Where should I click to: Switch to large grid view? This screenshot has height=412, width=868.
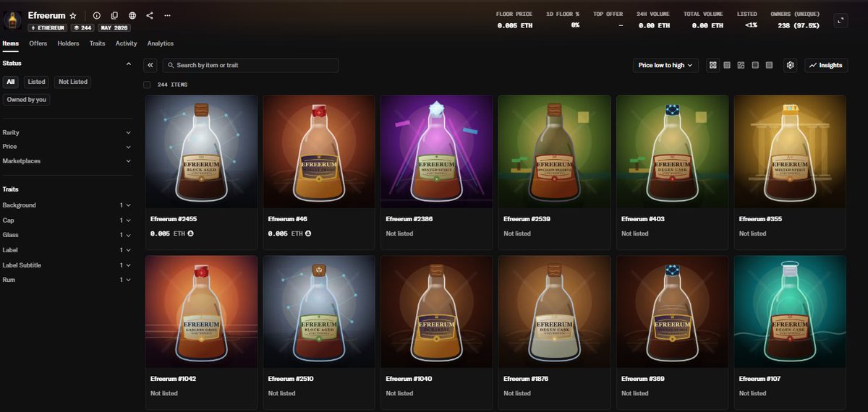point(713,65)
